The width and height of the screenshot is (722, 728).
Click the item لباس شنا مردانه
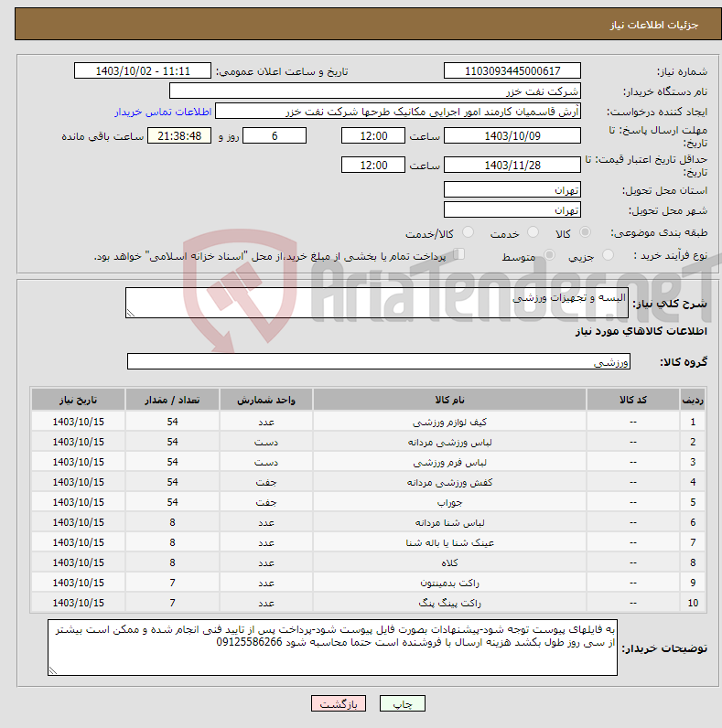(449, 523)
